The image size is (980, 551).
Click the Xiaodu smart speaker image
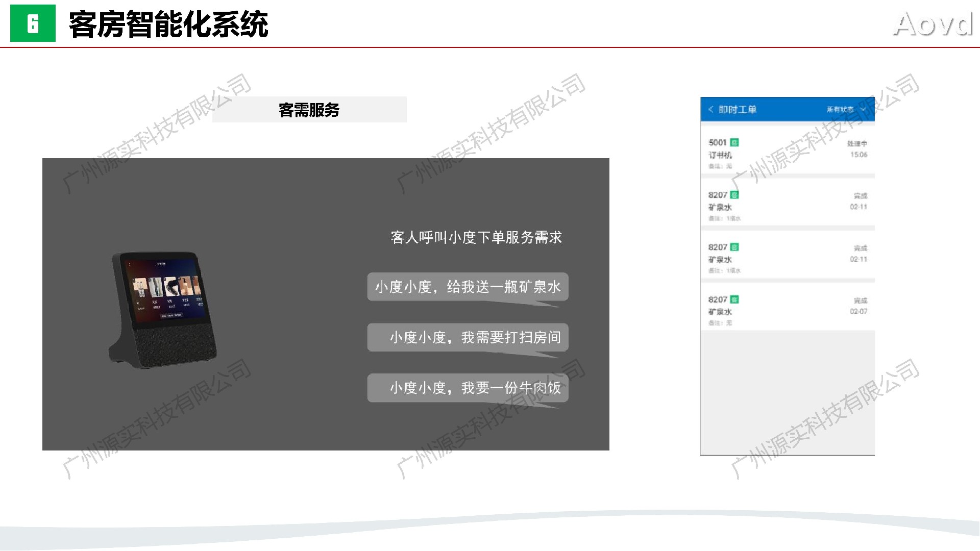pyautogui.click(x=163, y=309)
